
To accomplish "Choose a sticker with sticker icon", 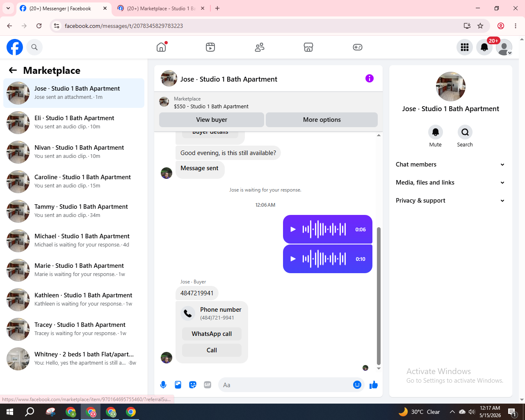I will [x=193, y=385].
